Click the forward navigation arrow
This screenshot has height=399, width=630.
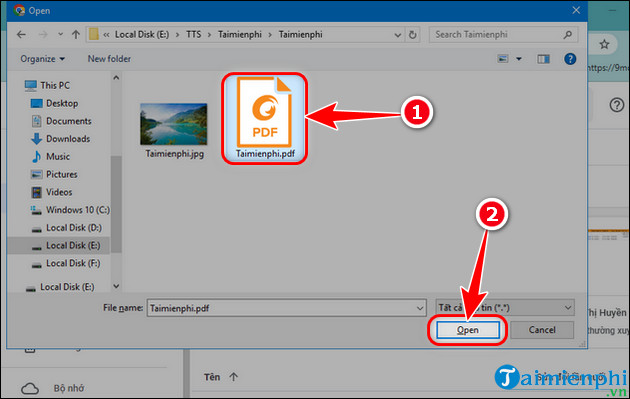pyautogui.click(x=43, y=35)
